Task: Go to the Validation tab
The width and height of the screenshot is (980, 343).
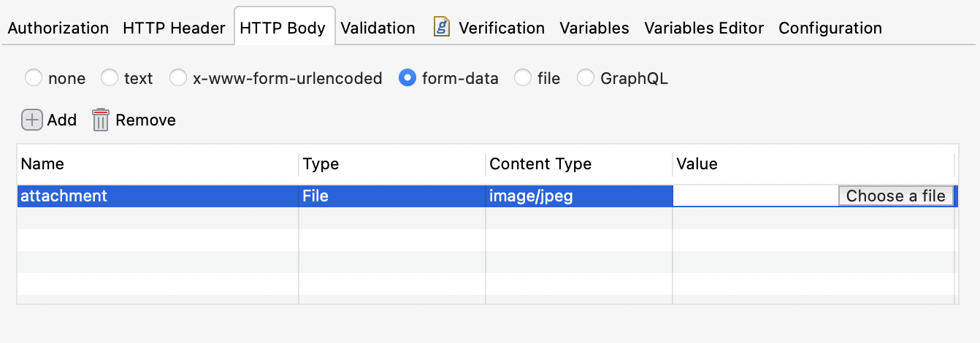Action: (378, 28)
